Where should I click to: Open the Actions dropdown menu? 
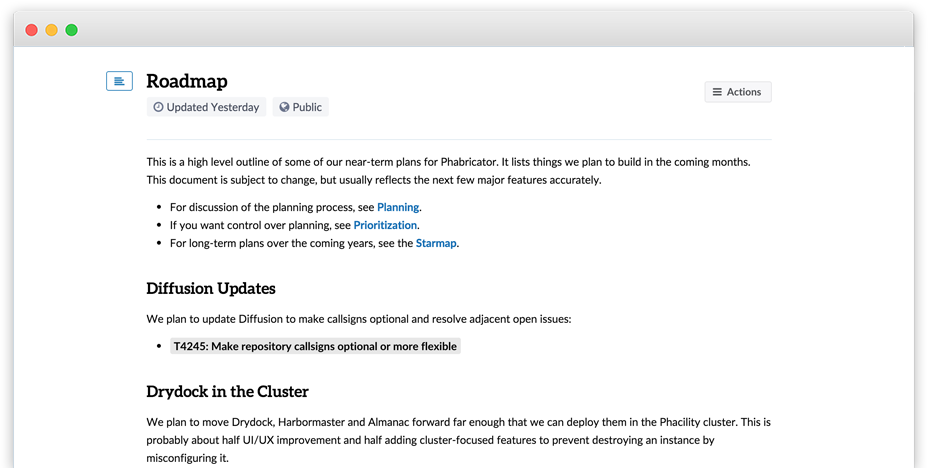[738, 92]
